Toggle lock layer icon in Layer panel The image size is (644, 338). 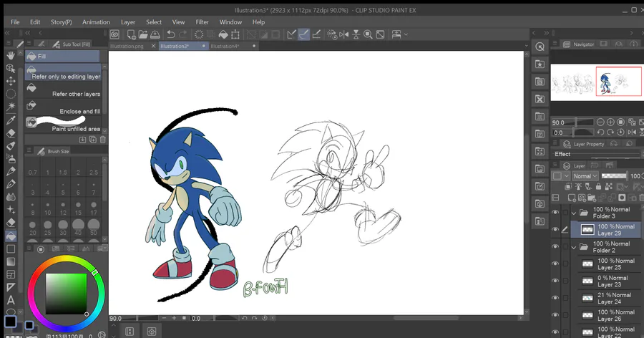click(x=598, y=187)
